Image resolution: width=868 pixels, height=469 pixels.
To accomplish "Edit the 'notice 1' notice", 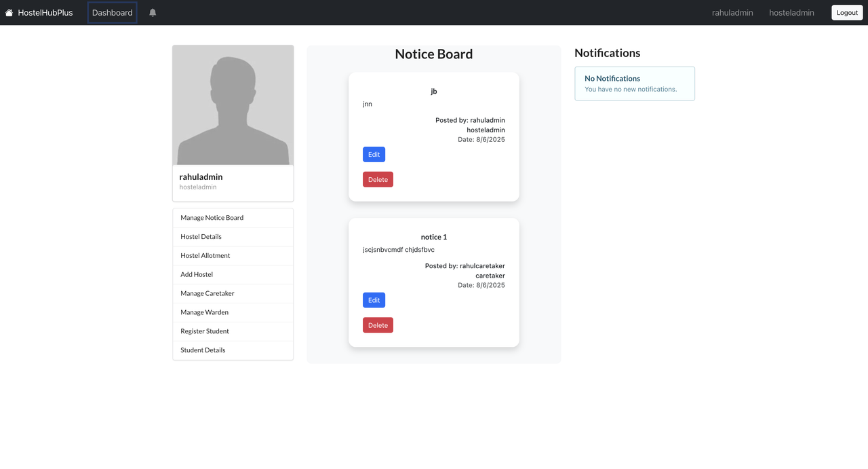I will coord(374,301).
